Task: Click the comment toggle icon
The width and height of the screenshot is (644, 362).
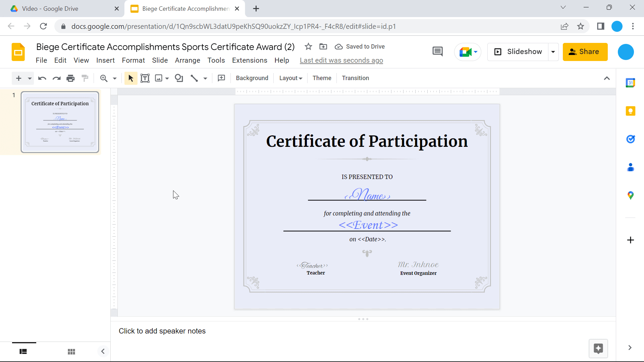Action: click(437, 52)
